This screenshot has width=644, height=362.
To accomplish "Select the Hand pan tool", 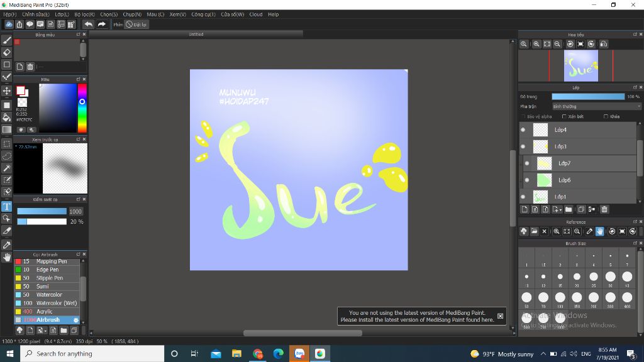I will click(x=6, y=257).
